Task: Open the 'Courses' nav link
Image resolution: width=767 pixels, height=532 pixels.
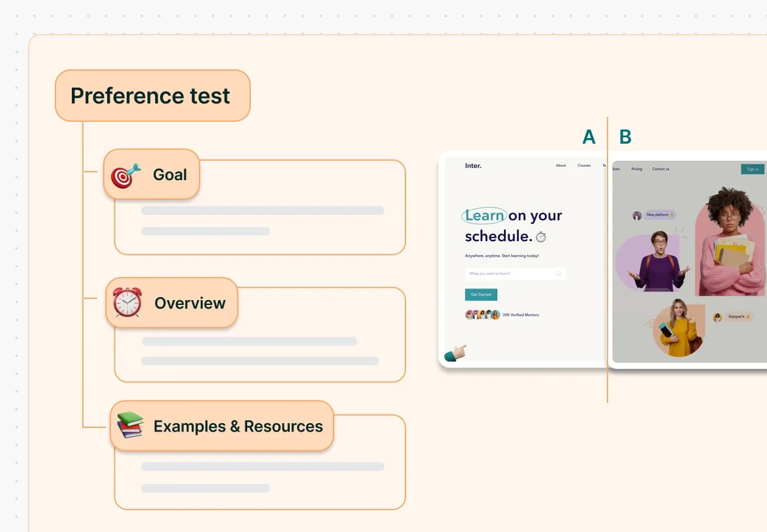Action: (x=584, y=166)
